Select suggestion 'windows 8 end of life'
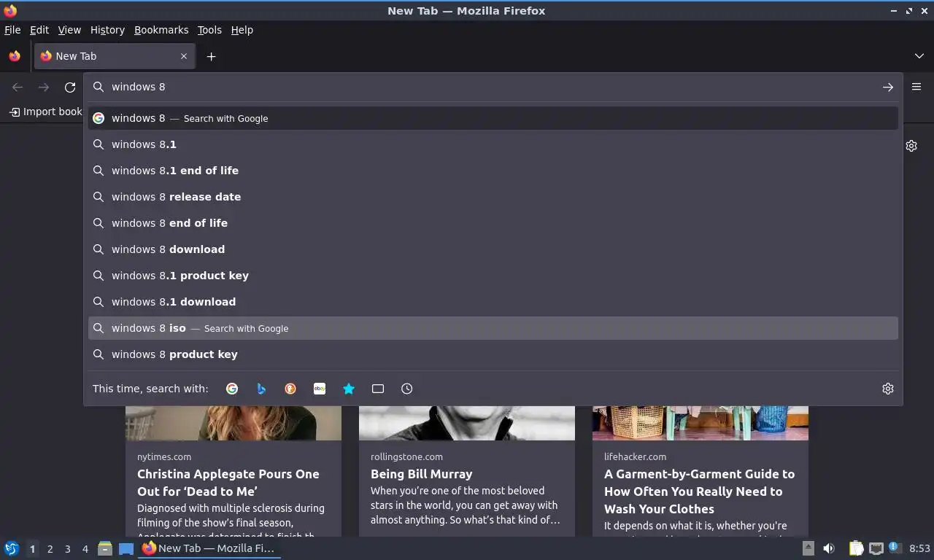The height and width of the screenshot is (560, 934). [493, 223]
